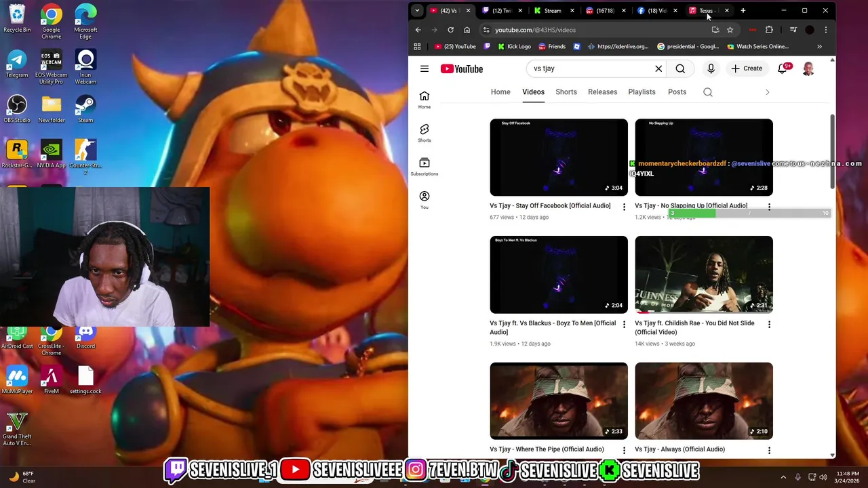Open the account avatar menu
The image size is (868, 488).
coord(808,68)
